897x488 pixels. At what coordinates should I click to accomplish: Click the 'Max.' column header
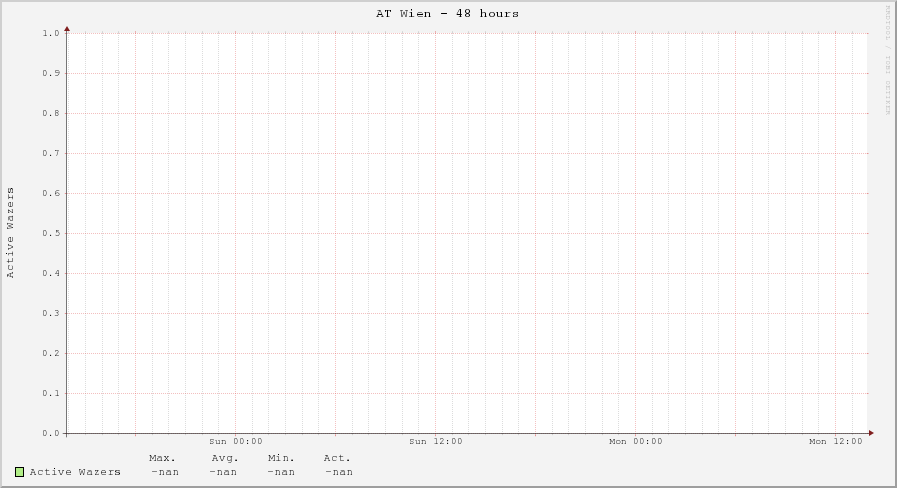(162, 458)
